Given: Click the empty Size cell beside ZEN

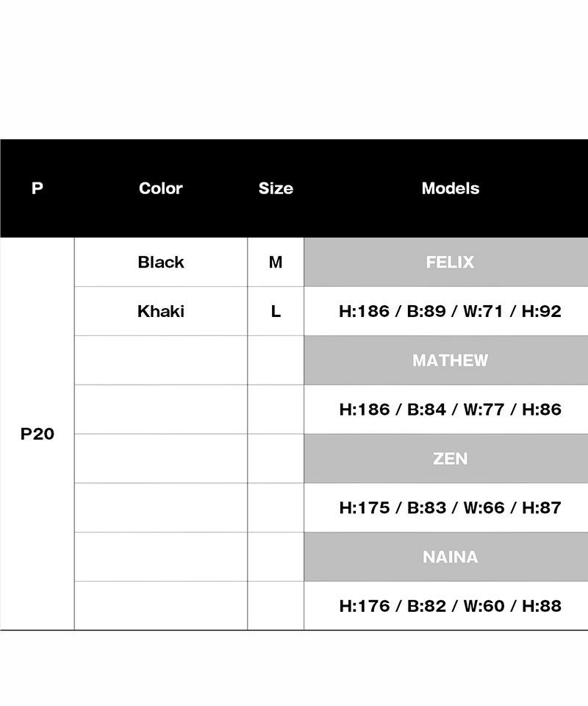Looking at the screenshot, I should (x=276, y=459).
